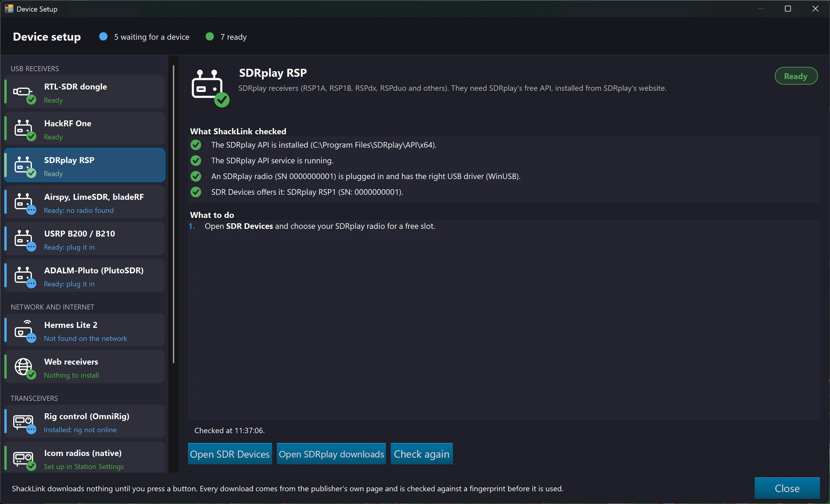Click the '5 waiting for a device' indicator
Screen dimensions: 830x504
[144, 37]
